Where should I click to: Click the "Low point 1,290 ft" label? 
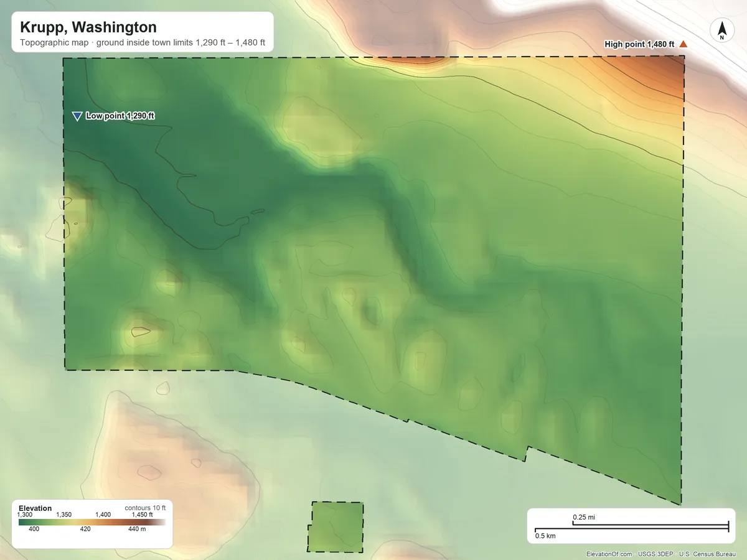point(120,116)
